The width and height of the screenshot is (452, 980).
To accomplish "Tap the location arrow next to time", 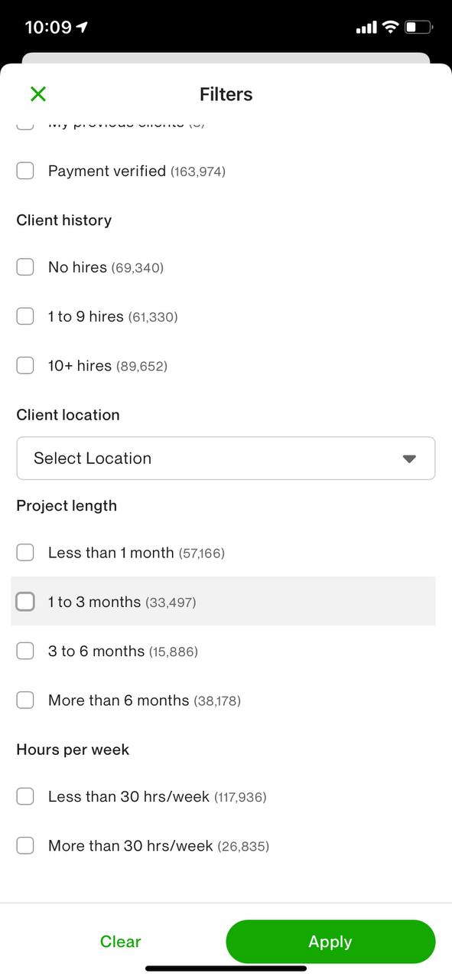I will pos(82,28).
